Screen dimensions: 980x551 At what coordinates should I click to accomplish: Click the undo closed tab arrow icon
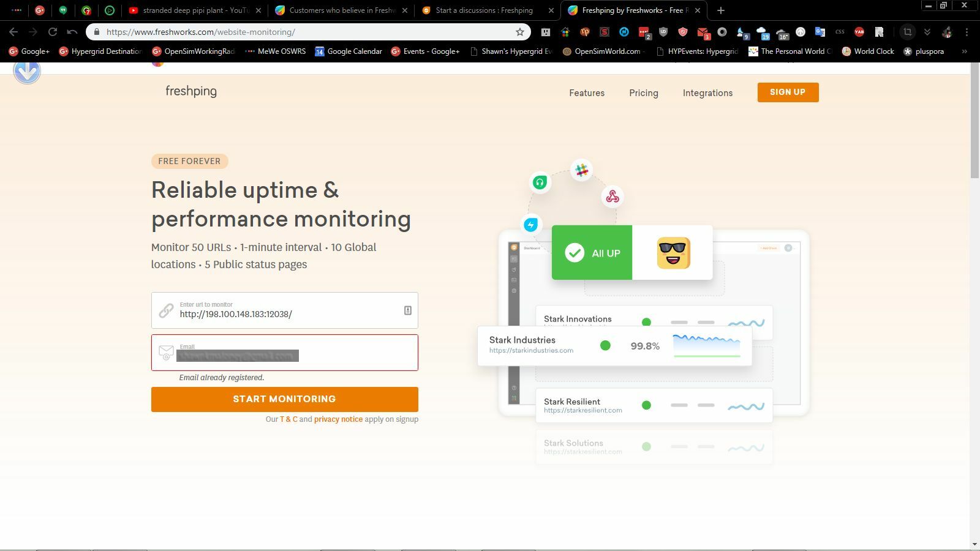pos(72,32)
